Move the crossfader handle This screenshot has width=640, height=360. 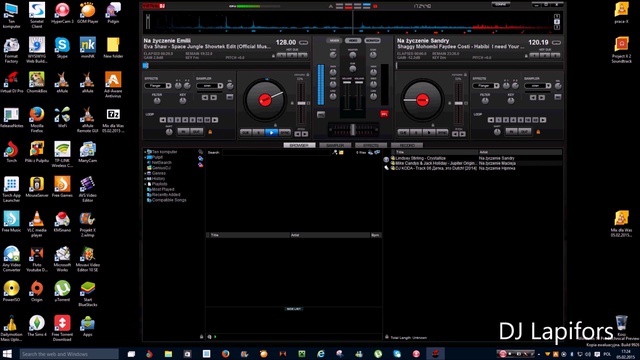(x=353, y=130)
